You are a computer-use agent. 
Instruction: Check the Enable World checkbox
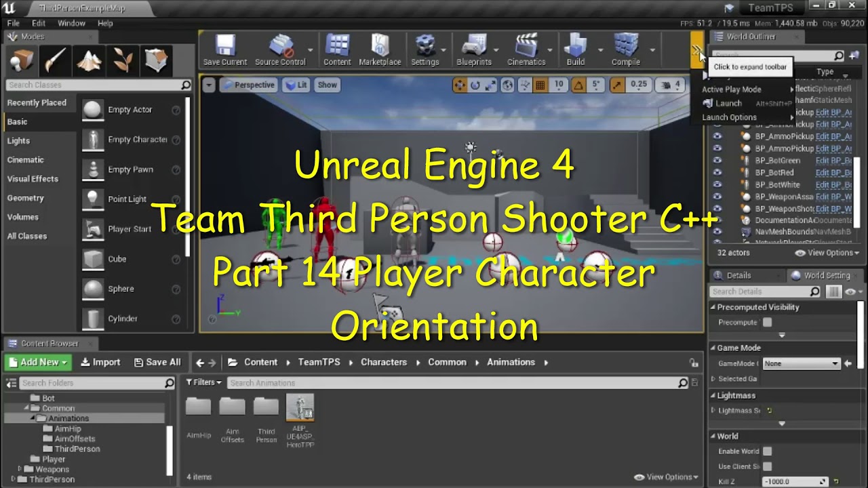pos(767,451)
